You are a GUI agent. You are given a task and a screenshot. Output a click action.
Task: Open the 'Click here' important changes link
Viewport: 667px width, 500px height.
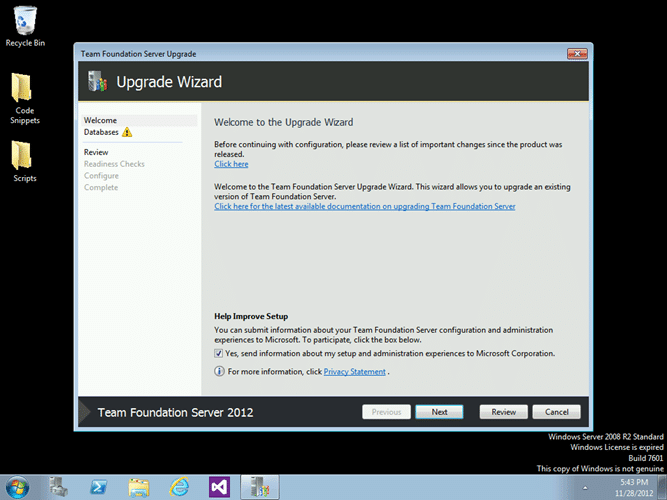pos(231,164)
